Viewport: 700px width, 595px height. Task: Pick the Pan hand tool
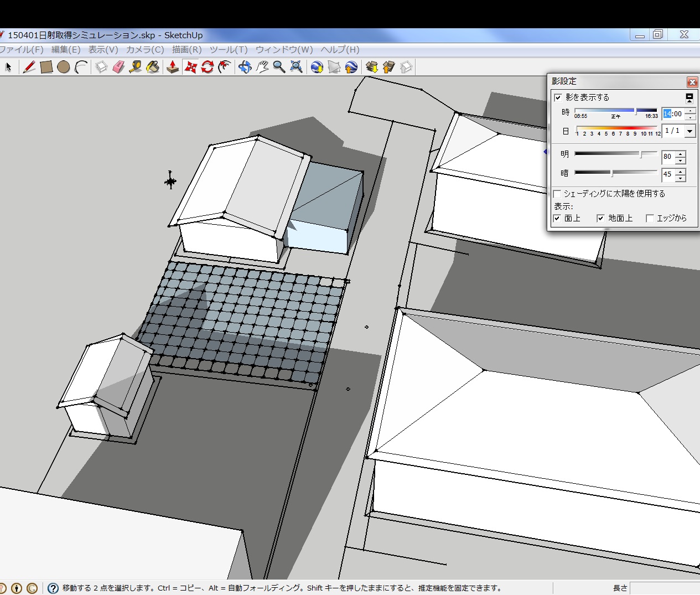(262, 67)
